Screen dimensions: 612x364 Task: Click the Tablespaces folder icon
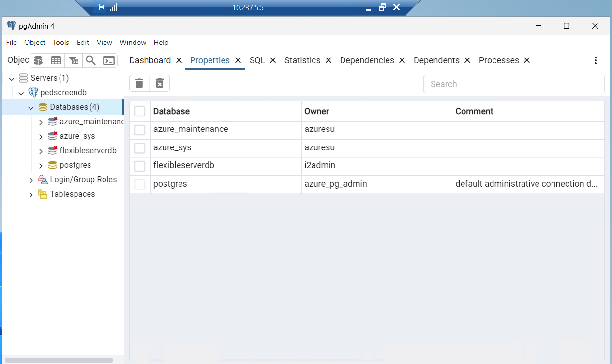(43, 194)
